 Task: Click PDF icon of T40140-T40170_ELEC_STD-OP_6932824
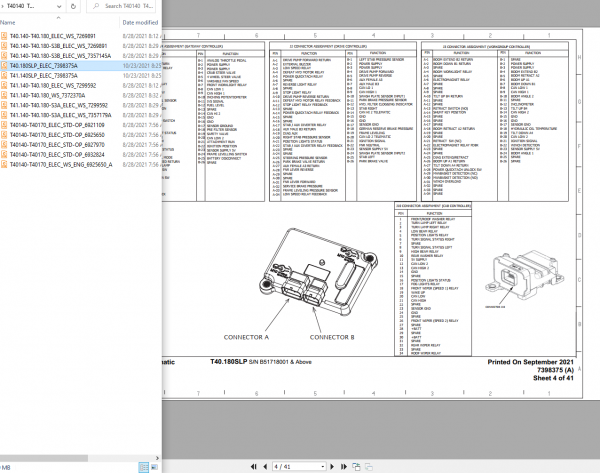click(4, 155)
